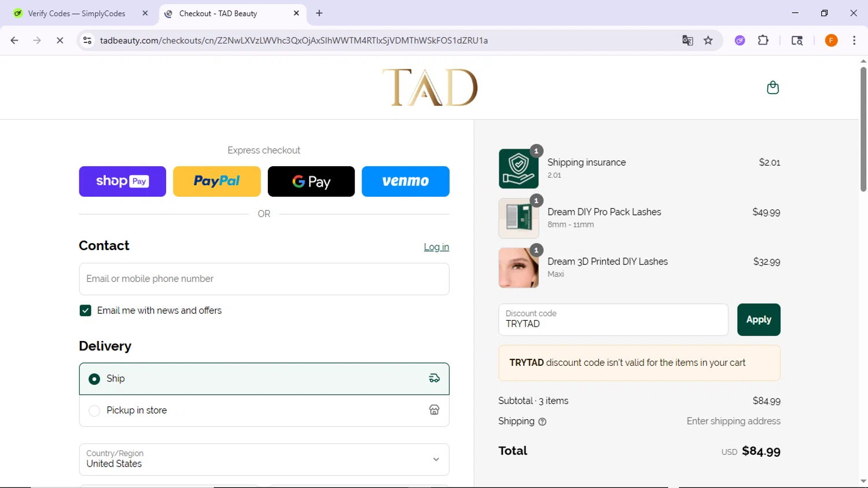Pay with Google Pay button
The width and height of the screenshot is (868, 488).
(311, 181)
